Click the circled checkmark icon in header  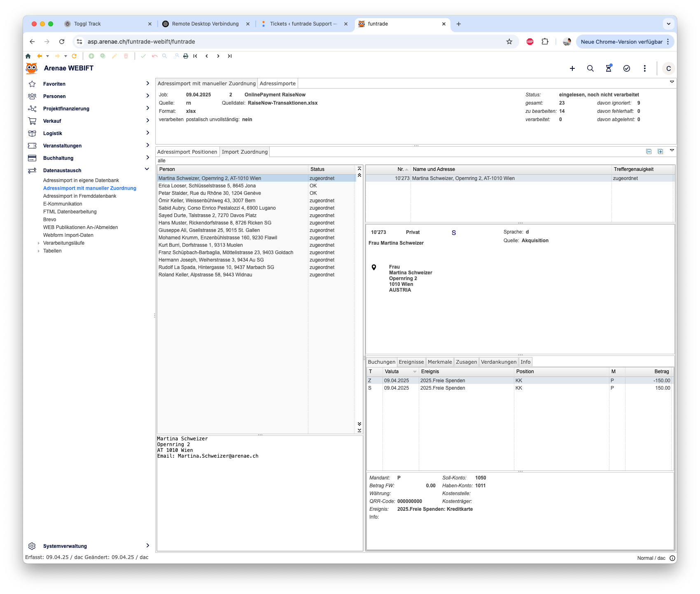coord(626,68)
